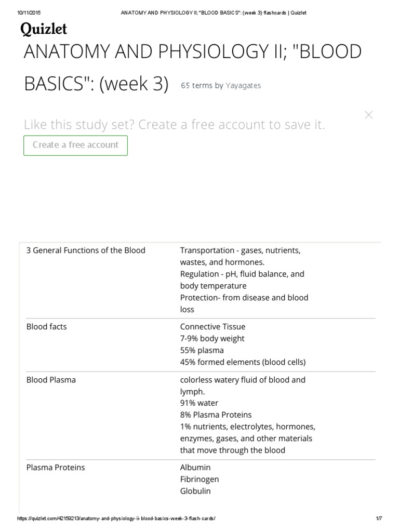Click the 'Like this study set?' banner text
Screen dimensions: 399x532
click(174, 125)
